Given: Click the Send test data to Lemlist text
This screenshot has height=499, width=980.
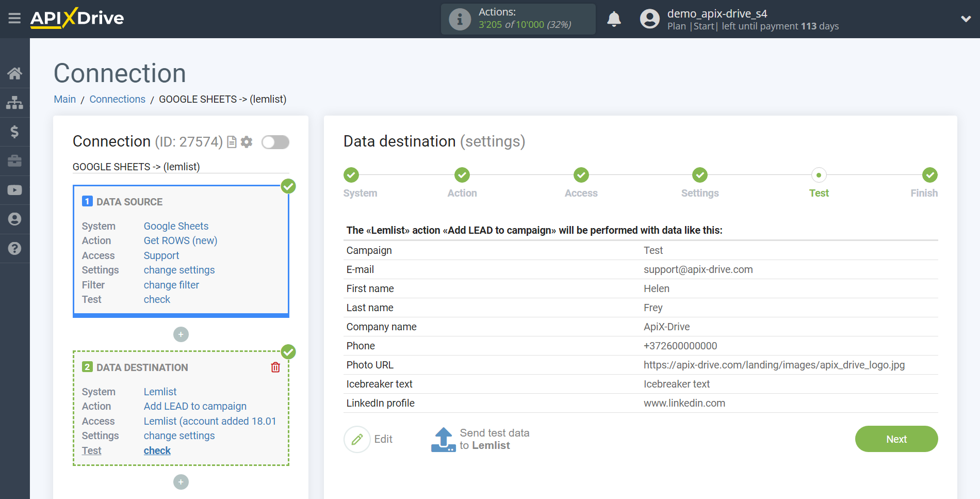Looking at the screenshot, I should 494,439.
